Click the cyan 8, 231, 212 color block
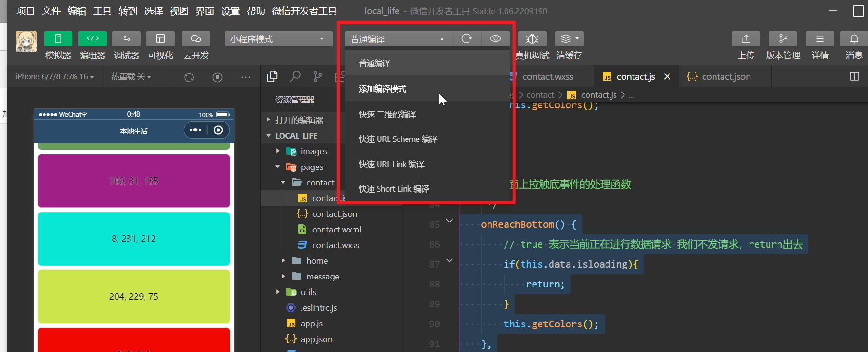The height and width of the screenshot is (352, 868). click(x=134, y=239)
